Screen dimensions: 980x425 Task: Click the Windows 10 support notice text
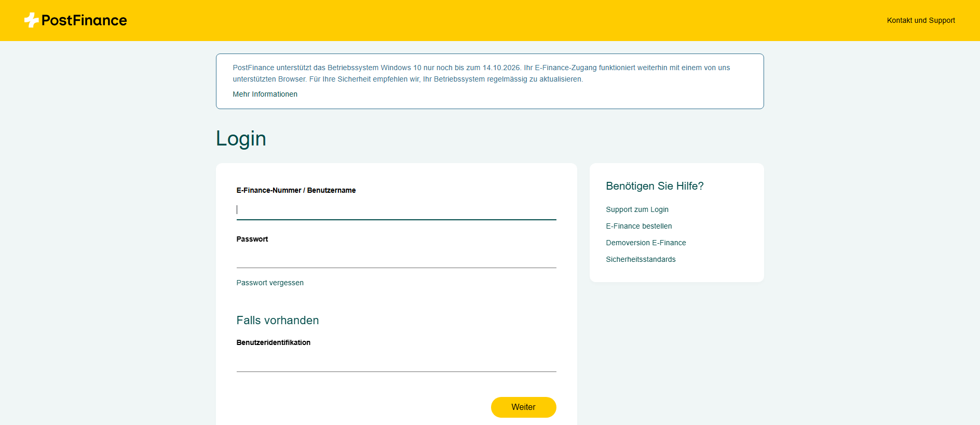point(481,73)
